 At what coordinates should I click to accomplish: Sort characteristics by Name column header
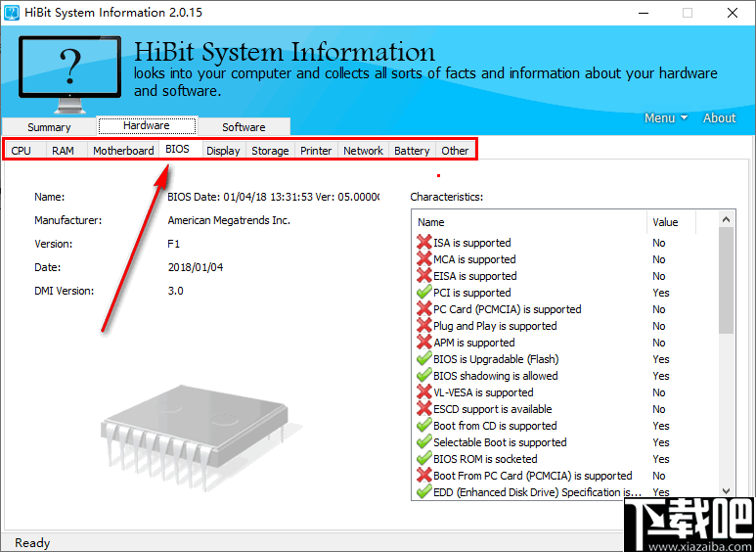pyautogui.click(x=529, y=222)
